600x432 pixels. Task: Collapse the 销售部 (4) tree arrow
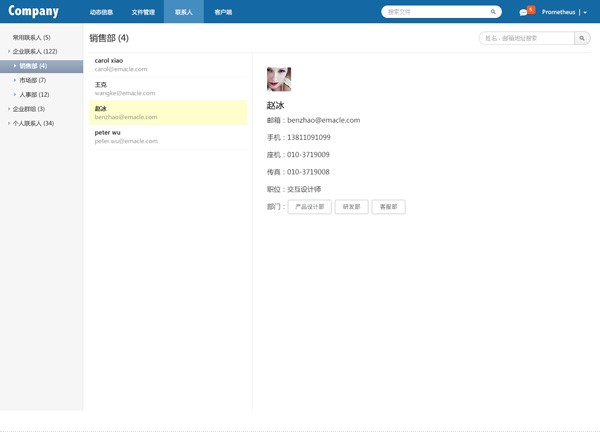[15, 66]
